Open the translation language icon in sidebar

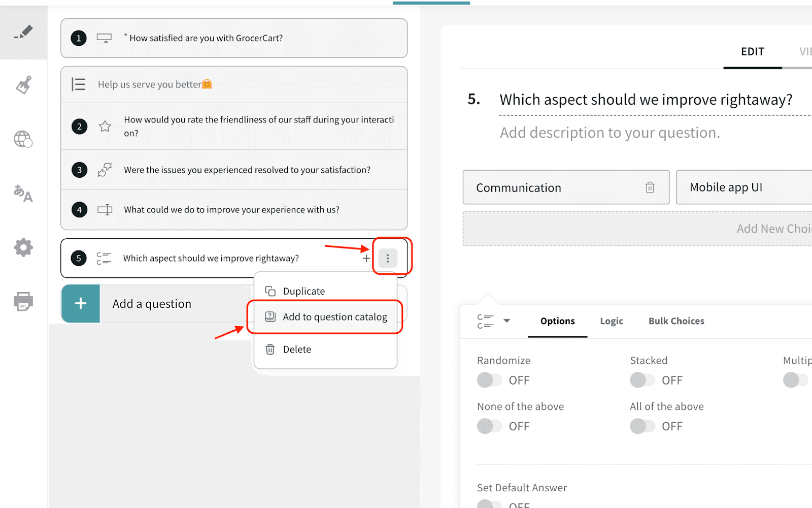[x=23, y=194]
